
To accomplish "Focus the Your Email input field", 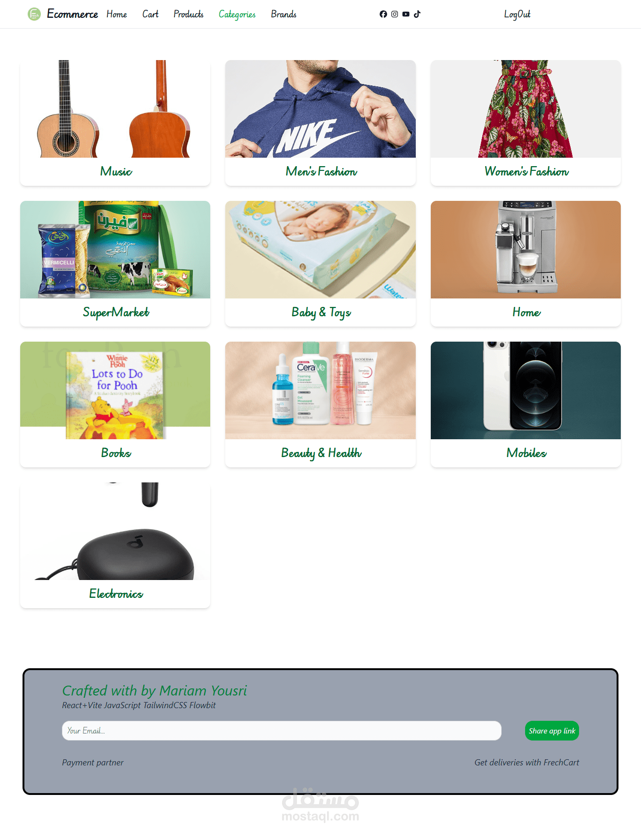I will [282, 731].
